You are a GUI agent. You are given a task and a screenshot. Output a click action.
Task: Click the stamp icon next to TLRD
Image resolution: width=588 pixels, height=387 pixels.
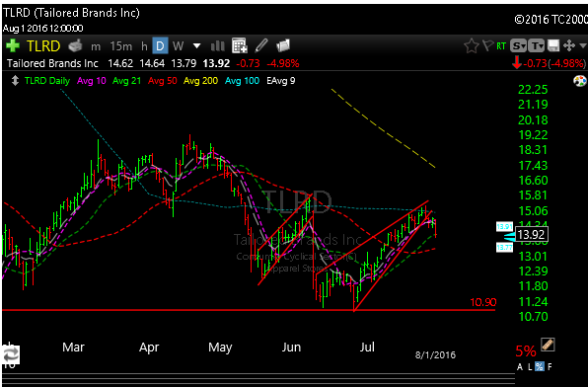(75, 45)
